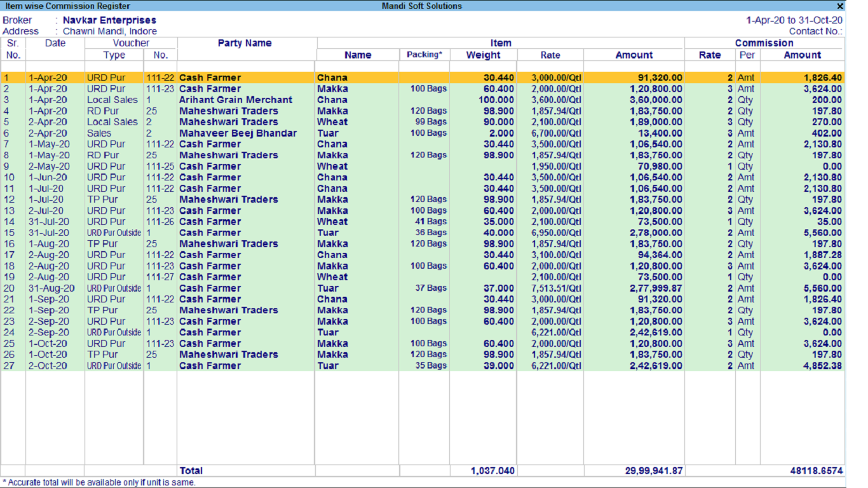Click the Packing* column header

(x=424, y=55)
